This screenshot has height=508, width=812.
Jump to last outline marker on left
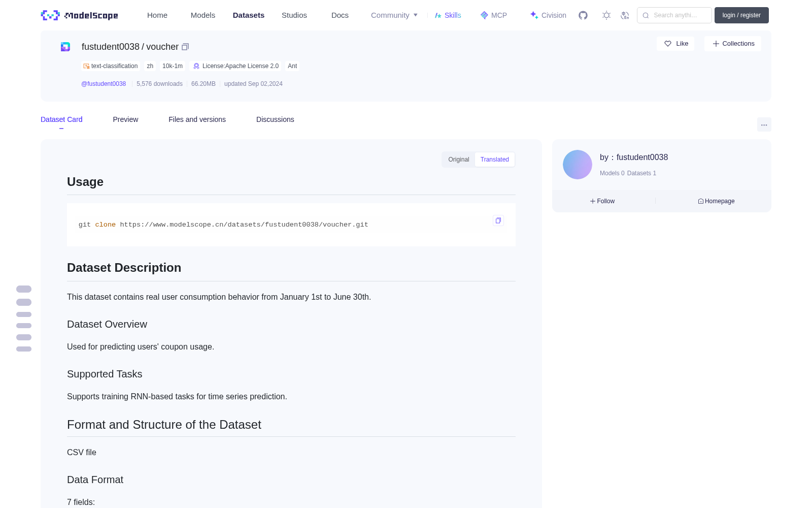(x=24, y=349)
